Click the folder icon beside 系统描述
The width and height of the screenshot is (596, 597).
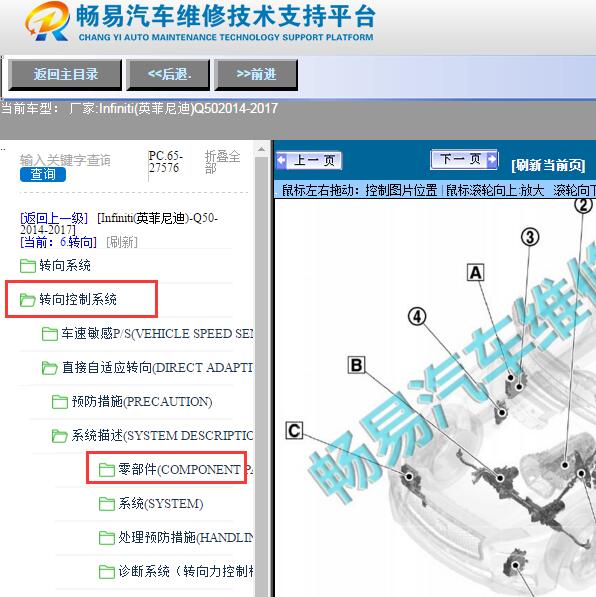(x=60, y=436)
